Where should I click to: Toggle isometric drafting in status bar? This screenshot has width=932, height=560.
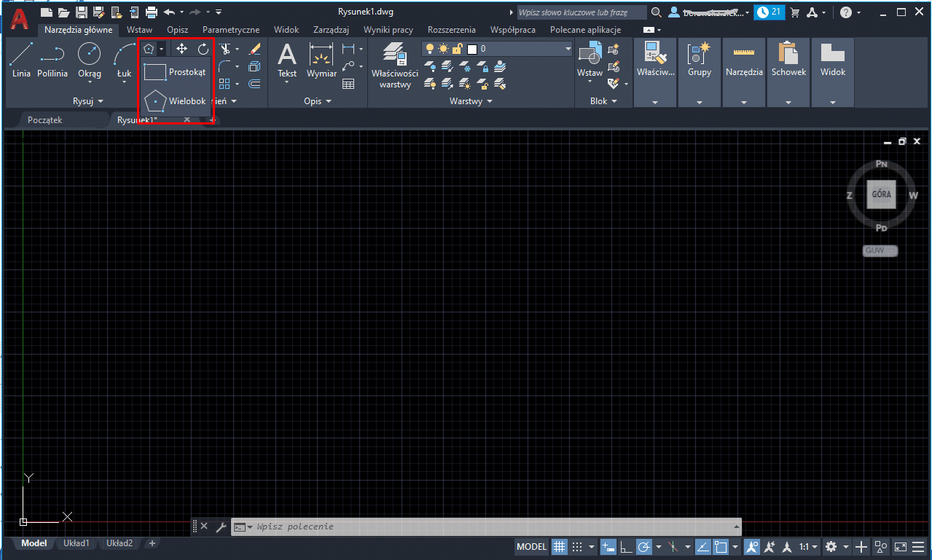[x=673, y=546]
